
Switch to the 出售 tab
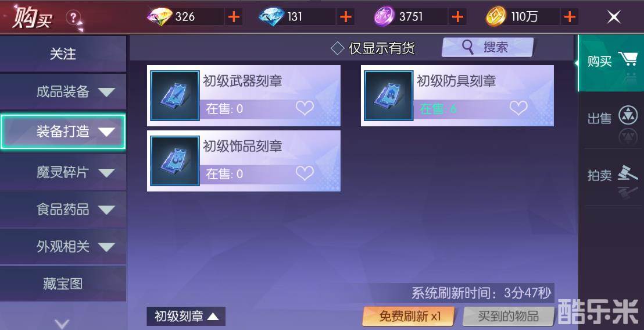tap(611, 119)
